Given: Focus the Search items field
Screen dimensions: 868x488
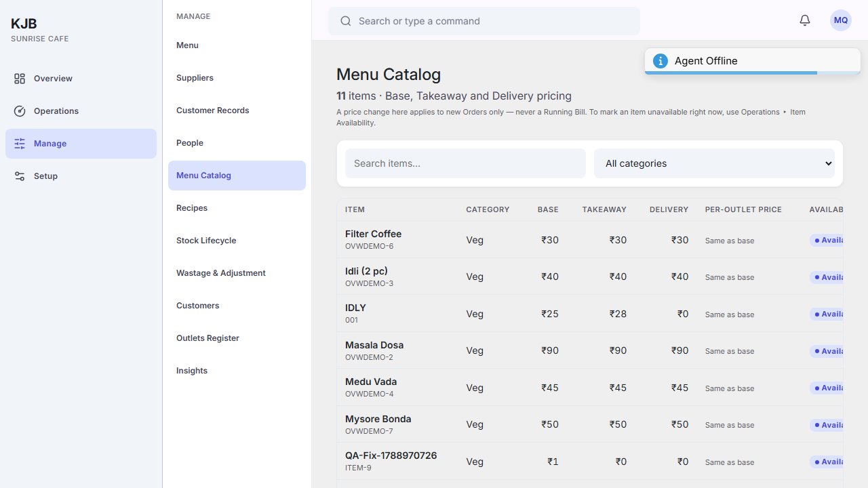Looking at the screenshot, I should click(x=465, y=163).
